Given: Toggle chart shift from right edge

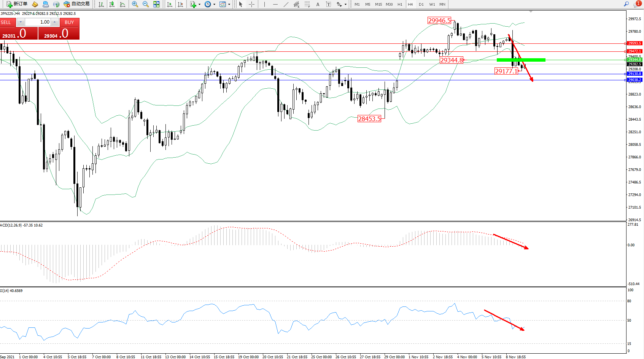Looking at the screenshot, I should [x=180, y=4].
